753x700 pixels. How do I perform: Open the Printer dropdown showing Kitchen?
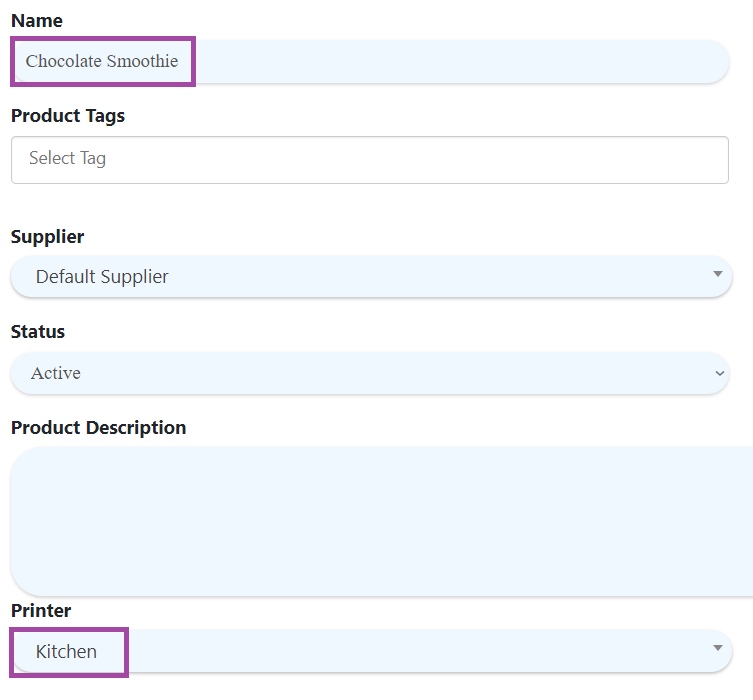coord(371,651)
